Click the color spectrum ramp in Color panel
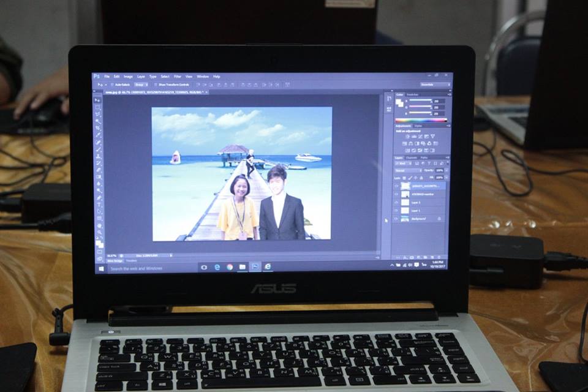The width and height of the screenshot is (588, 392). 421,120
